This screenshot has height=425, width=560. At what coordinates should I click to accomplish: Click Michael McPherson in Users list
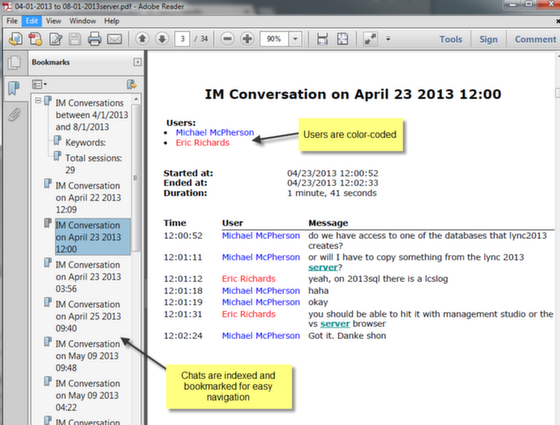[215, 132]
